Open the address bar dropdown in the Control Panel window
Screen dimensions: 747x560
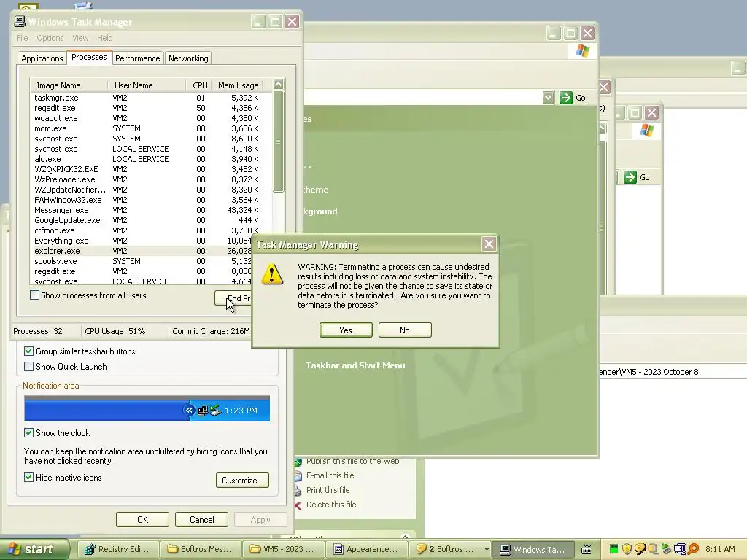[x=548, y=98]
